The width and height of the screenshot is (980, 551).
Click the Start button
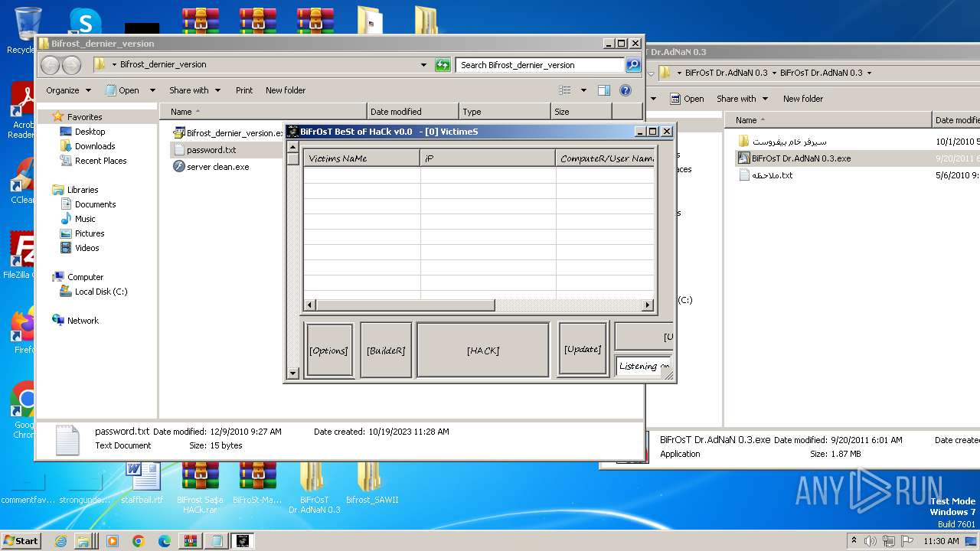click(21, 541)
